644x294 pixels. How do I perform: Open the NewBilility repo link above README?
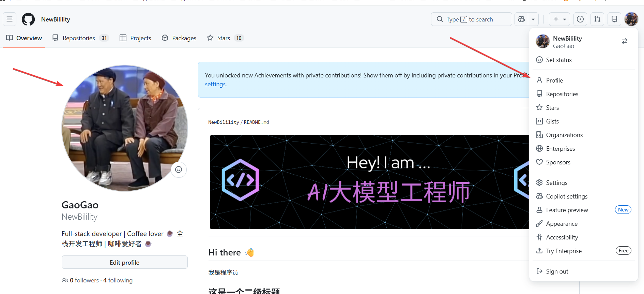[224, 122]
